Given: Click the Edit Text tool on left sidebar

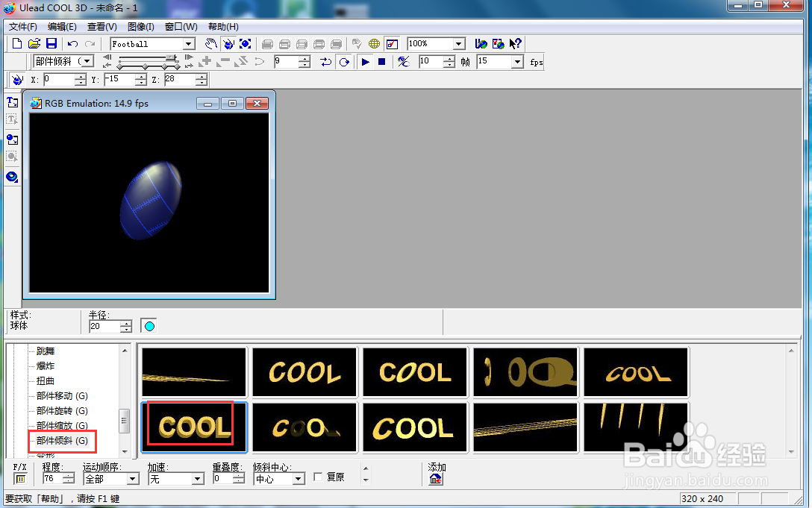Looking at the screenshot, I should click(12, 119).
